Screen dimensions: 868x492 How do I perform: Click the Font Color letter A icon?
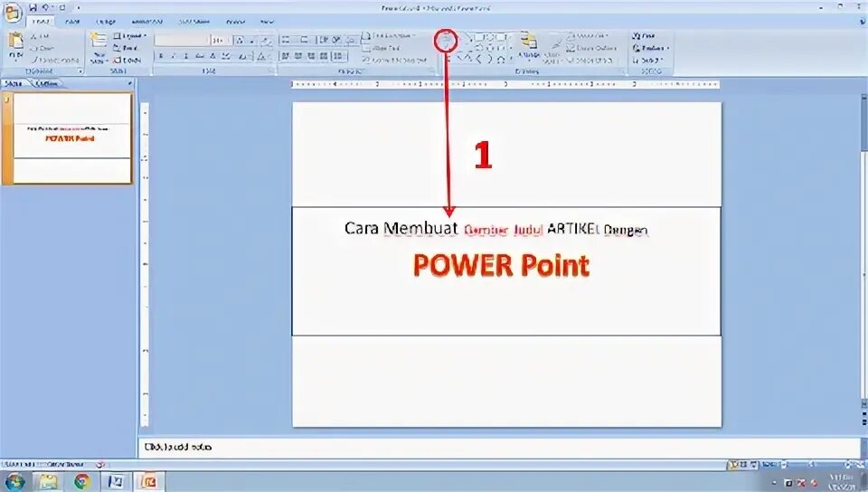(262, 56)
